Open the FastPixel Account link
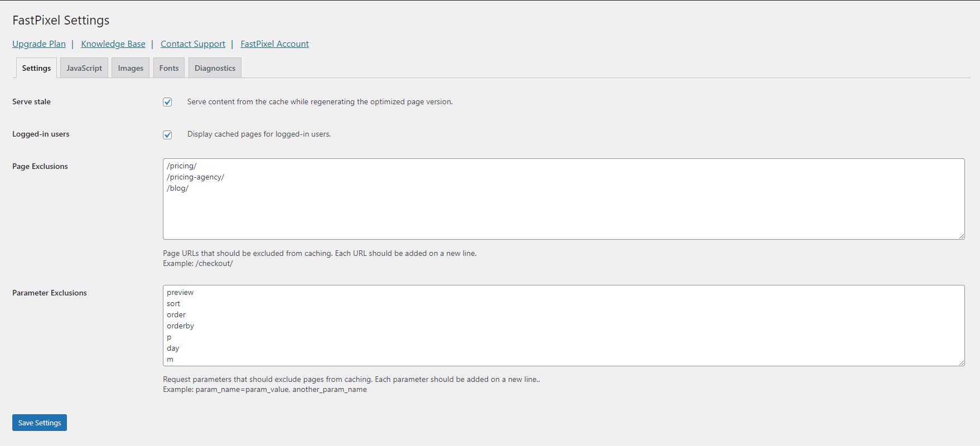Viewport: 980px width, 446px height. click(274, 44)
